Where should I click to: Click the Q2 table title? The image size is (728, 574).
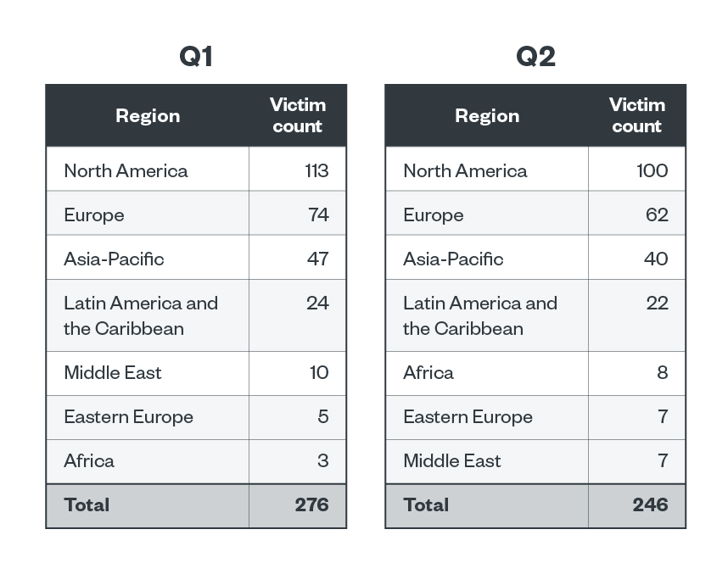click(x=535, y=57)
